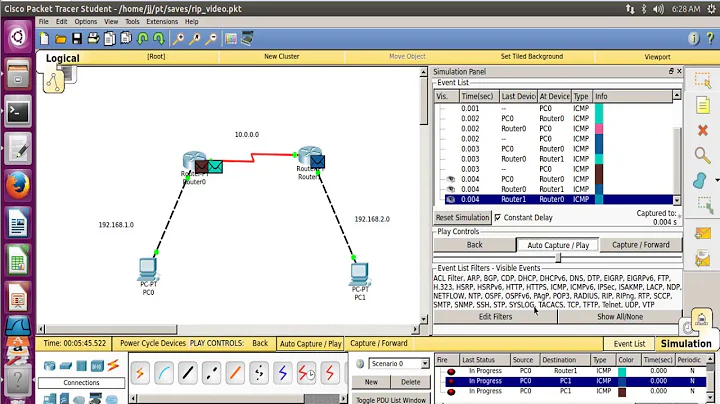
Task: Pick the serial DCE red clock cable
Action: coord(306,373)
